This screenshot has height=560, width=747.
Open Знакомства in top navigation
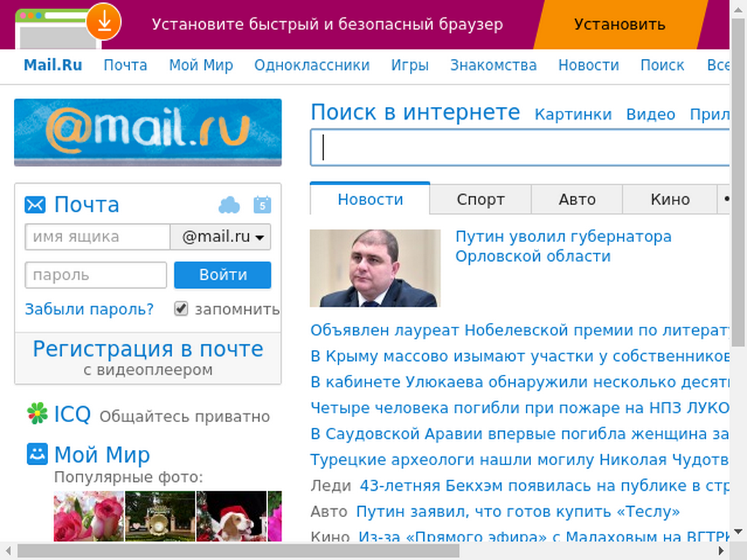pyautogui.click(x=494, y=65)
